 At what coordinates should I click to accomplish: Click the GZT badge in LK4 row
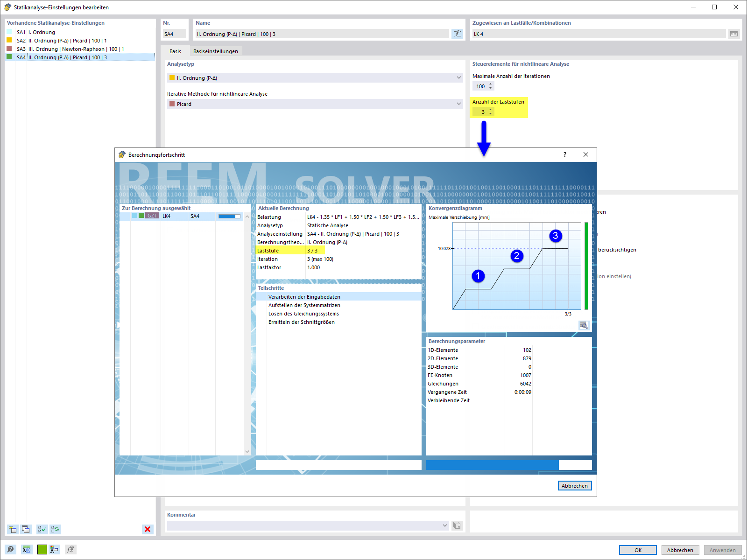[152, 216]
